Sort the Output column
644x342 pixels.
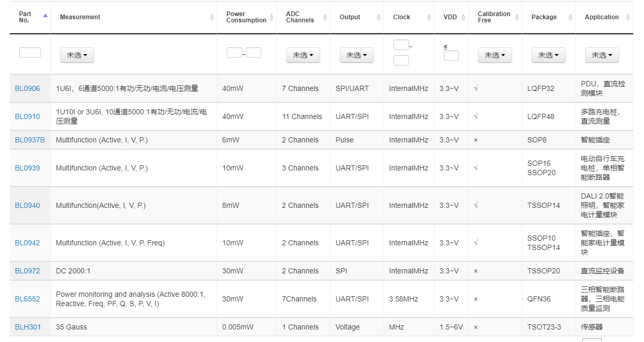(377, 17)
